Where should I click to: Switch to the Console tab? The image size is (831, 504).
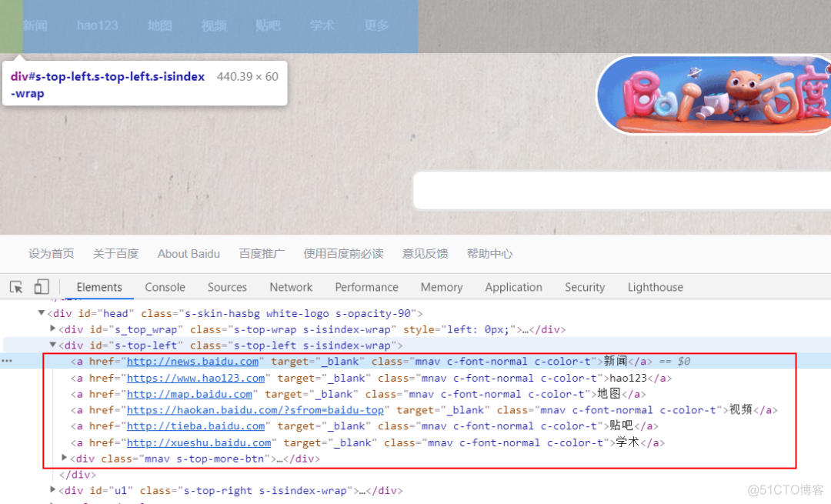coord(165,287)
